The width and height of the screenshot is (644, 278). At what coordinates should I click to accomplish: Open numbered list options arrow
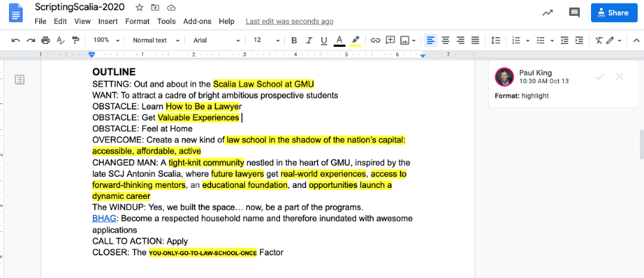pyautogui.click(x=527, y=41)
